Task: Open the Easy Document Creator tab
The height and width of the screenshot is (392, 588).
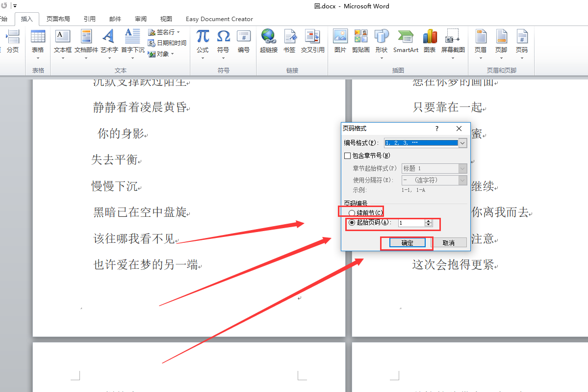Action: point(219,19)
